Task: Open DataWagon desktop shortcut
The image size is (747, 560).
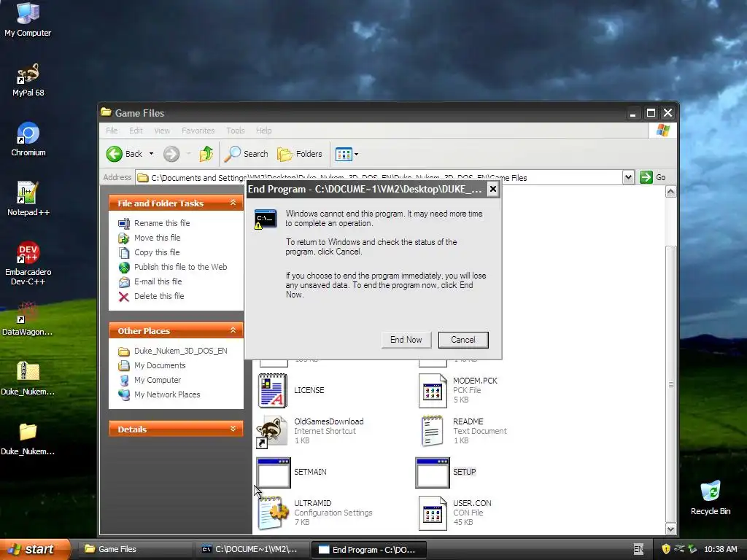Action: click(x=28, y=319)
